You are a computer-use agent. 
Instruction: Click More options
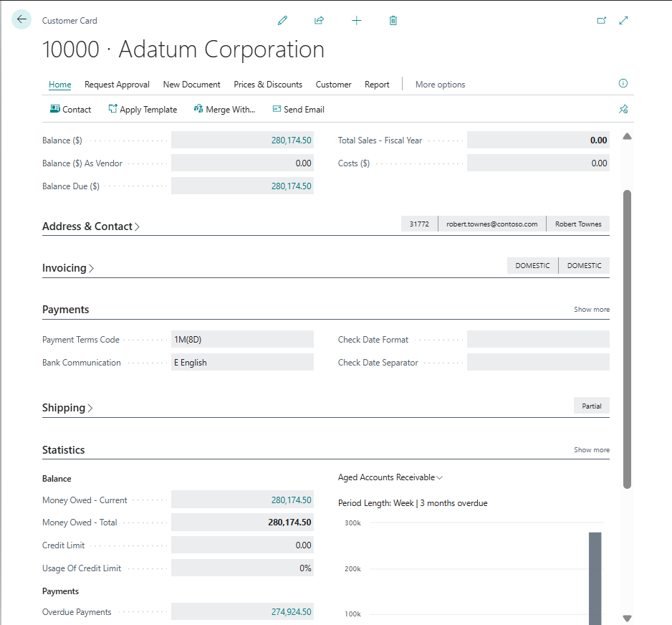tap(440, 85)
